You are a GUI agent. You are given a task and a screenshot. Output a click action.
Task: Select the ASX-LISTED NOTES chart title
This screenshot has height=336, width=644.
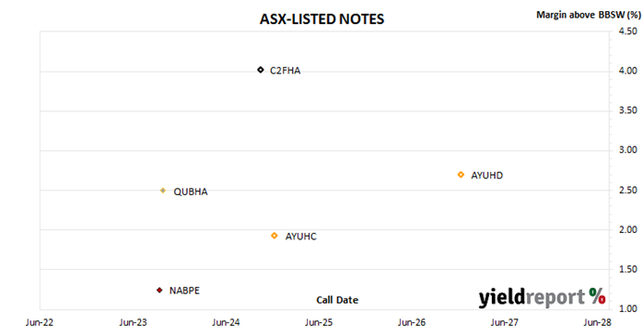pyautogui.click(x=322, y=19)
